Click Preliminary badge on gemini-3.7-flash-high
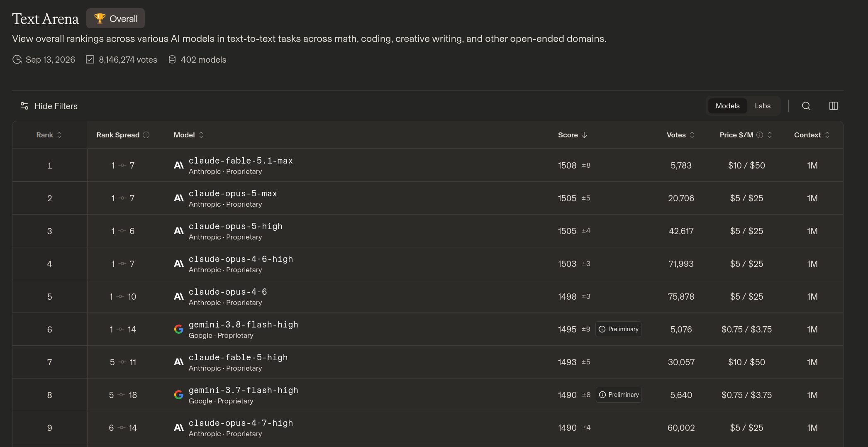Image resolution: width=868 pixels, height=447 pixels. [x=619, y=395]
